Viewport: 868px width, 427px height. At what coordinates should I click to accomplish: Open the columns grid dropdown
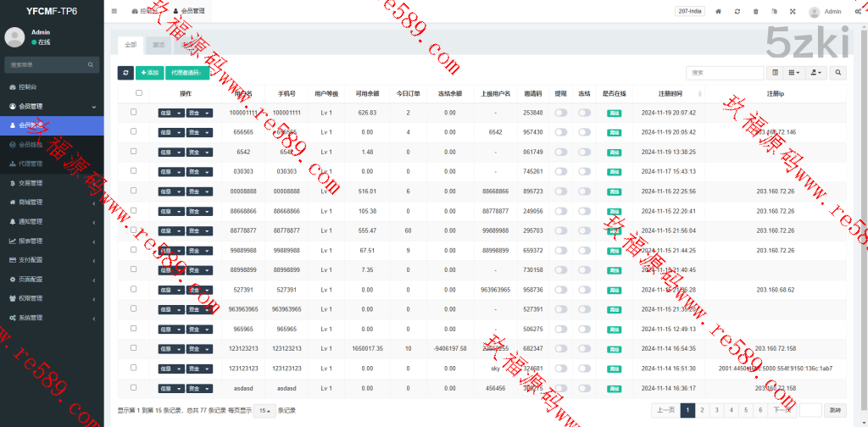point(794,74)
